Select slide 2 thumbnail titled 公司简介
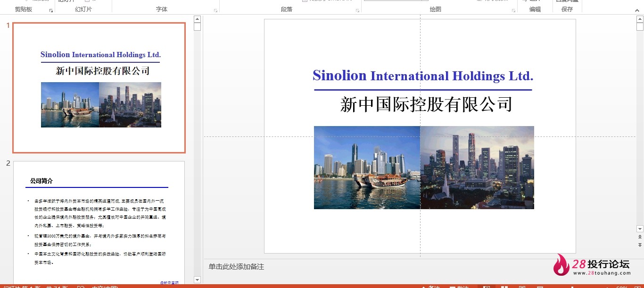 (99, 222)
